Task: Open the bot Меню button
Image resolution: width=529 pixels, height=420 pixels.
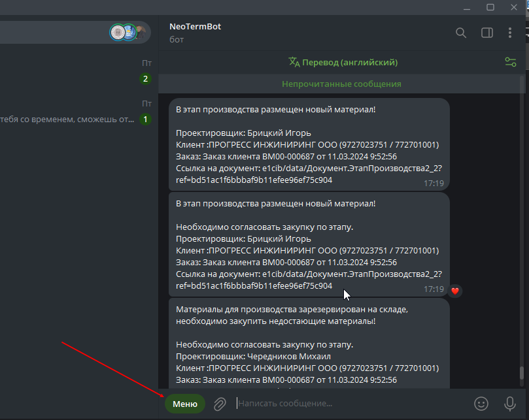Action: (185, 404)
